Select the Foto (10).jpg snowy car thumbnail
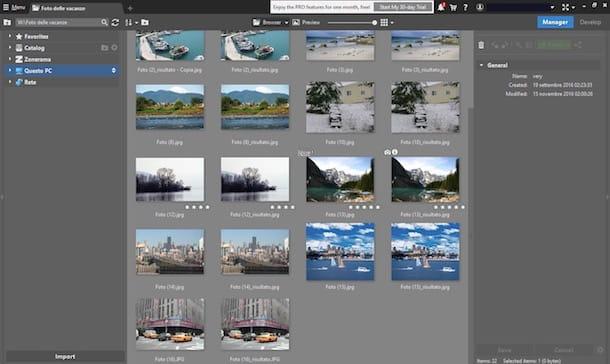 click(340, 107)
